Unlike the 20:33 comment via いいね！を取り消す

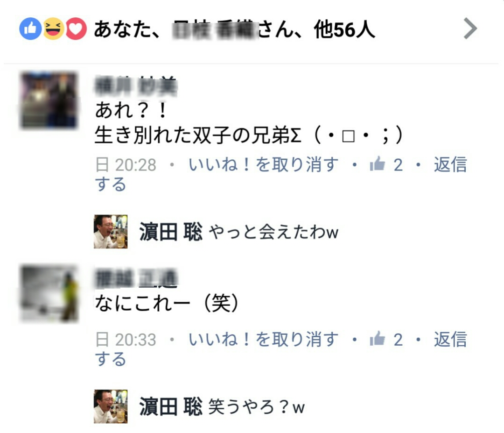pos(263,340)
